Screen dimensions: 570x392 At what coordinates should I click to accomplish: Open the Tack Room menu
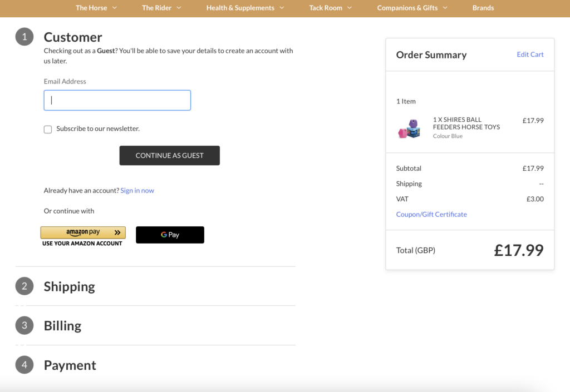[x=325, y=8]
